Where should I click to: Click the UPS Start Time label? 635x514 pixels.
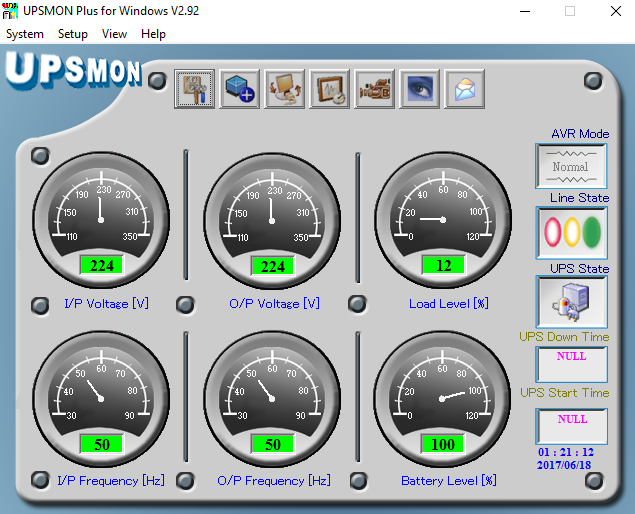pos(565,392)
